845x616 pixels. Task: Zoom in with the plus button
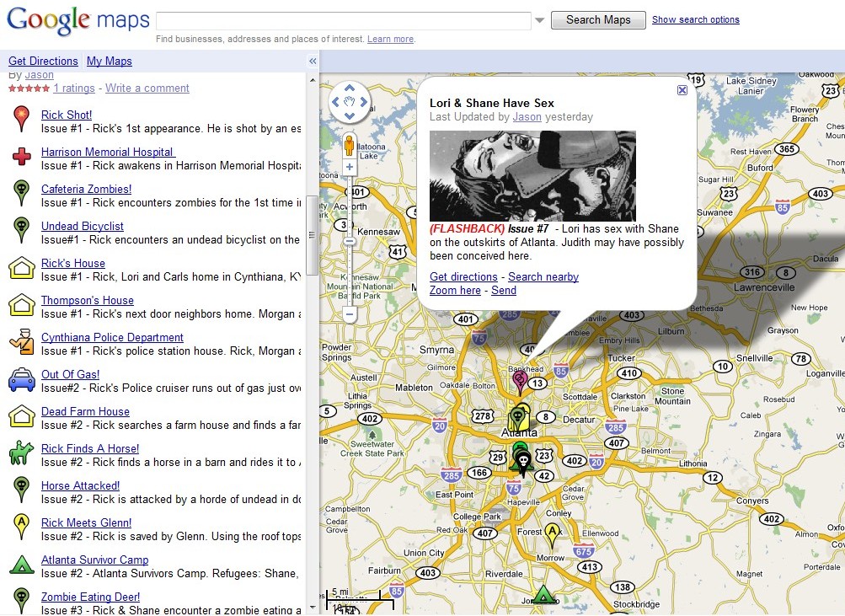pos(350,167)
